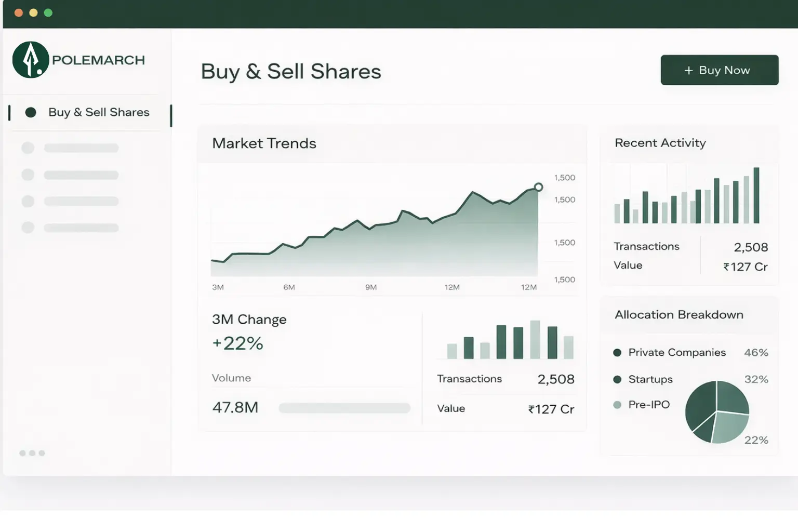The width and height of the screenshot is (798, 532).
Task: Click the plus icon on Buy Now button
Action: point(689,70)
